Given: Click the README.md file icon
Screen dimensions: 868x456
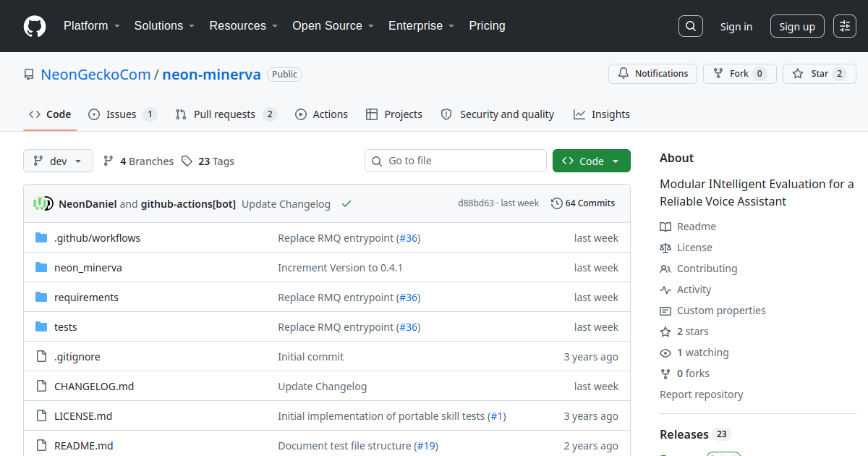Looking at the screenshot, I should 41,446.
